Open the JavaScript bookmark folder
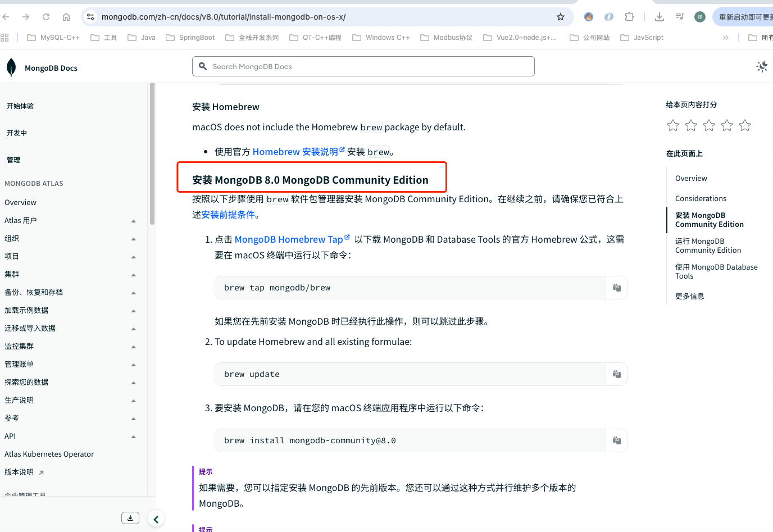Viewport: 773px width, 532px height. [x=642, y=38]
